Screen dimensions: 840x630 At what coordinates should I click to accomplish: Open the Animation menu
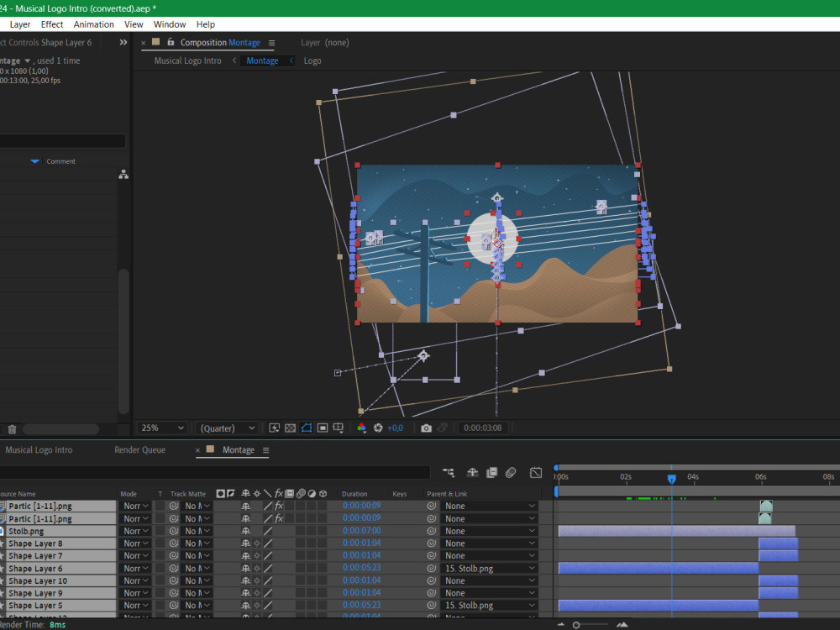[x=93, y=24]
